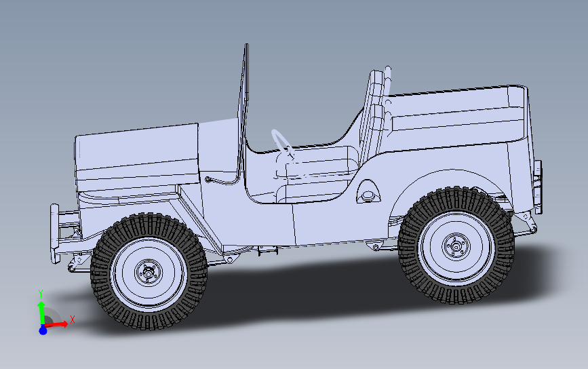The width and height of the screenshot is (588, 369).
Task: Select the upright windshield frame
Action: (x=243, y=109)
